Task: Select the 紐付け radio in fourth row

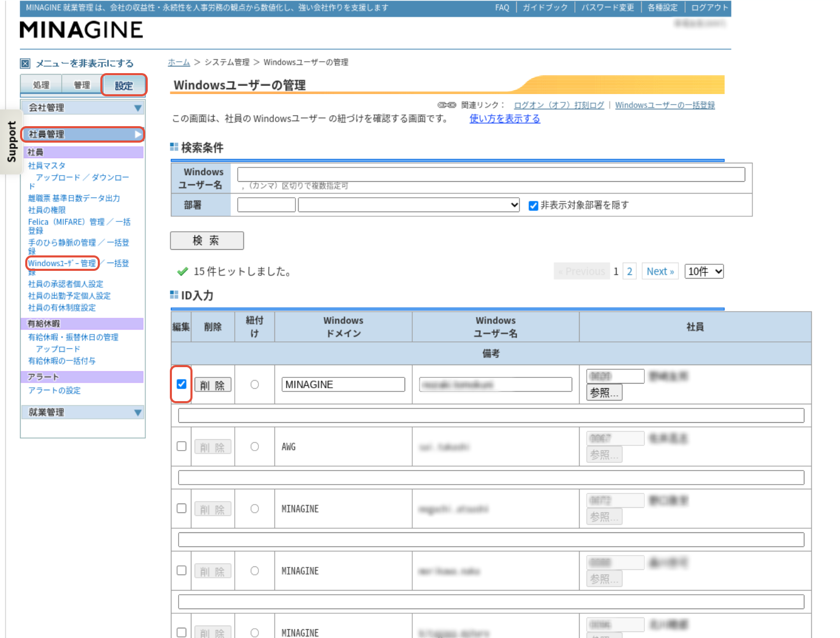Action: pyautogui.click(x=255, y=571)
